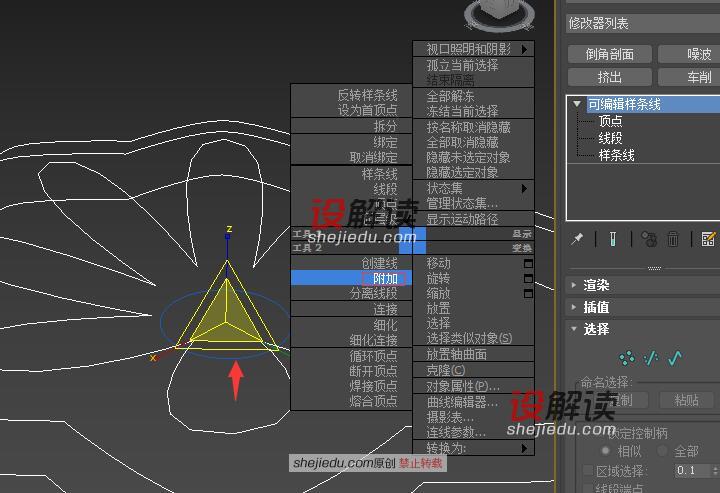Click the 区域选择 value spinner arrows
The image size is (720, 493).
pyautogui.click(x=715, y=471)
